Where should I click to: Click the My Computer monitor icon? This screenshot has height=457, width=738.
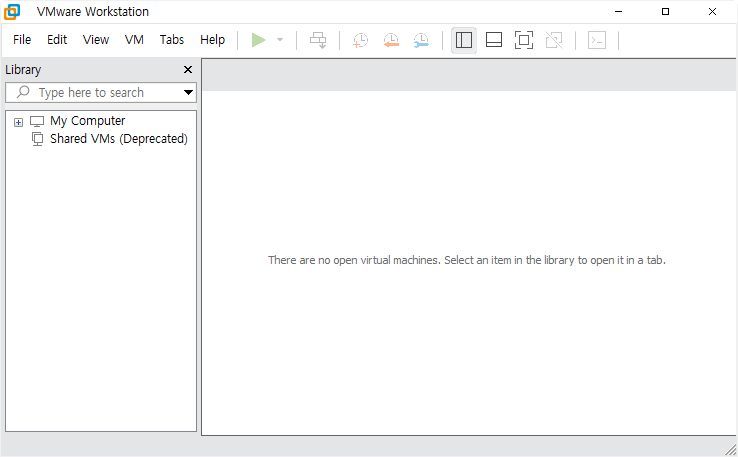point(37,121)
